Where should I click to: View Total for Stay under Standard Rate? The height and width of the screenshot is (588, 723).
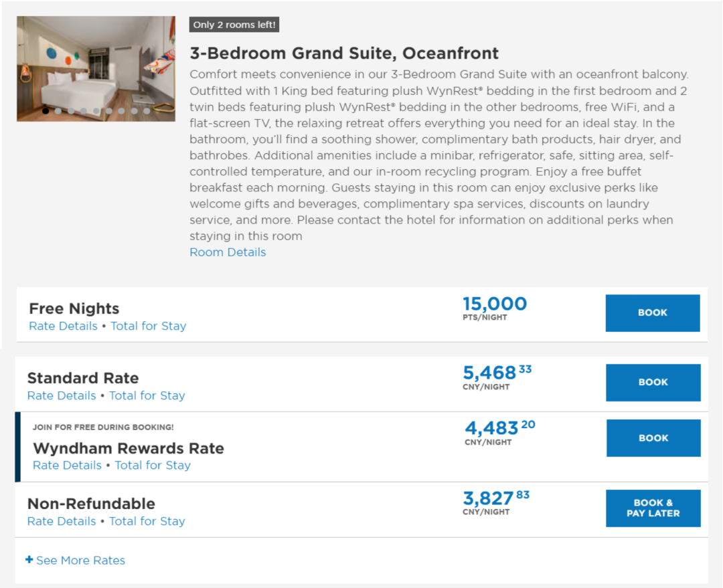click(147, 396)
